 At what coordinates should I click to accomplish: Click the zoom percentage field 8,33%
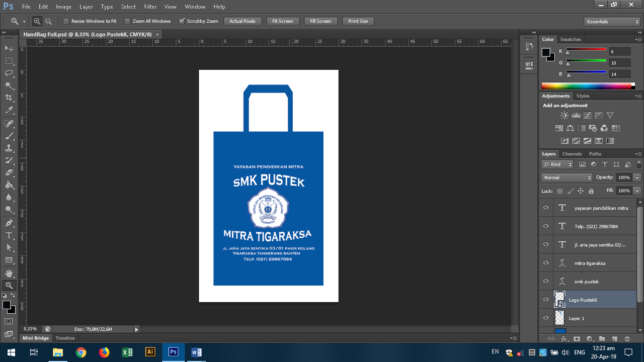[x=31, y=329]
